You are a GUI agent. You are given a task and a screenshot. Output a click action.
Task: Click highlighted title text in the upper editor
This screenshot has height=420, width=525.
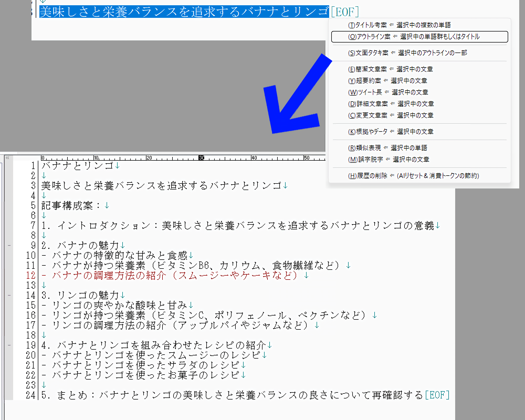click(184, 12)
